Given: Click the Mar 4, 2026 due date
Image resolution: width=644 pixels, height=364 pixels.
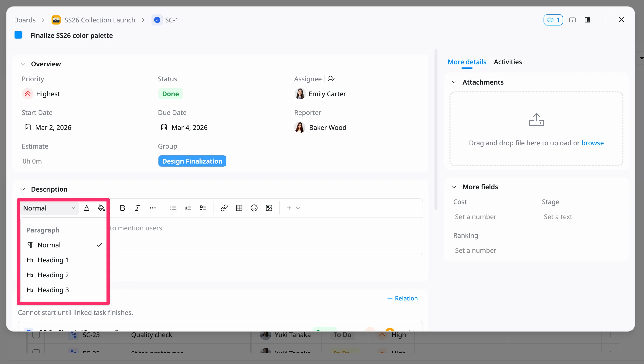Looking at the screenshot, I should pos(189,127).
